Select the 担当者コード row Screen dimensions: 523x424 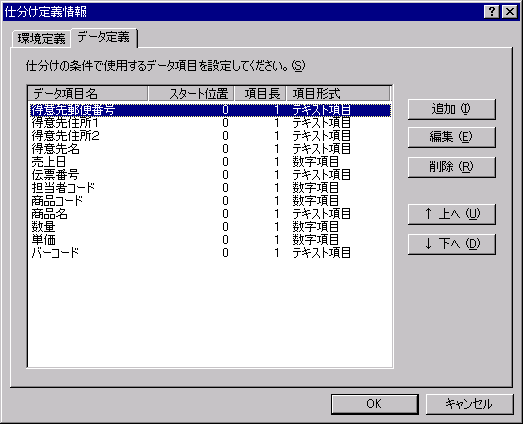(210, 188)
